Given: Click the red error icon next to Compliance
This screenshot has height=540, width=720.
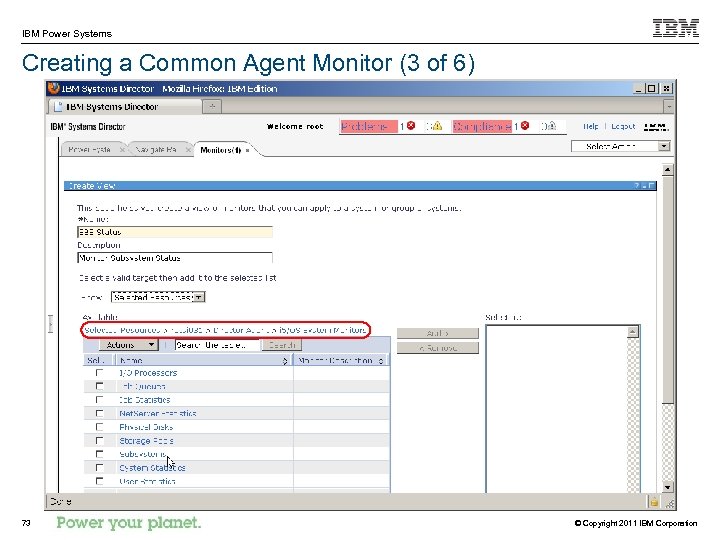Looking at the screenshot, I should (x=525, y=125).
